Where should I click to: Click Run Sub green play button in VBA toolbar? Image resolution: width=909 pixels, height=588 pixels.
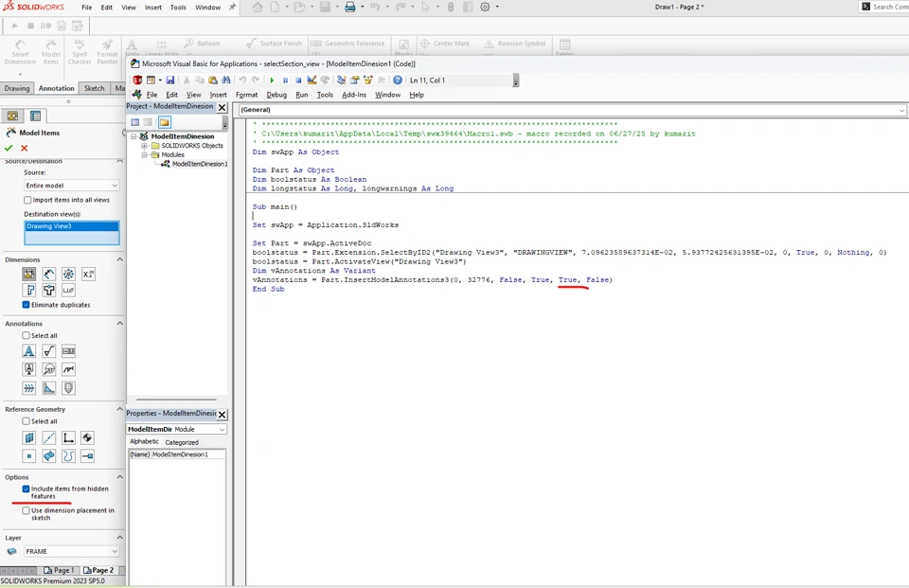click(x=272, y=80)
